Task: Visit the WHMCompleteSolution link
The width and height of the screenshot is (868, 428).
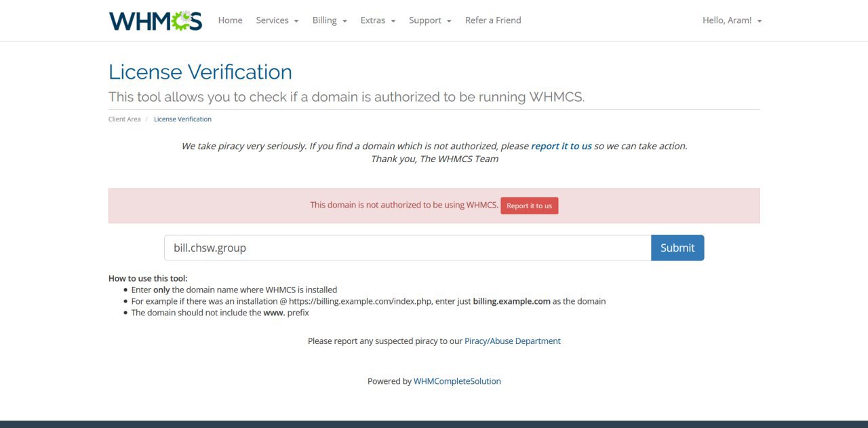Action: click(457, 381)
